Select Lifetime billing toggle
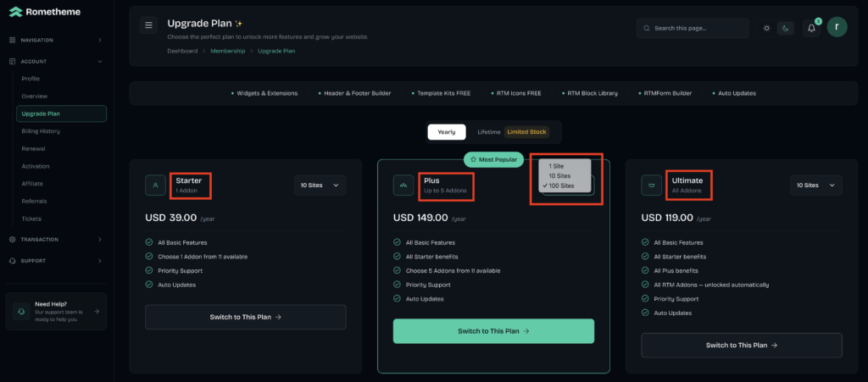868x382 pixels. 489,132
